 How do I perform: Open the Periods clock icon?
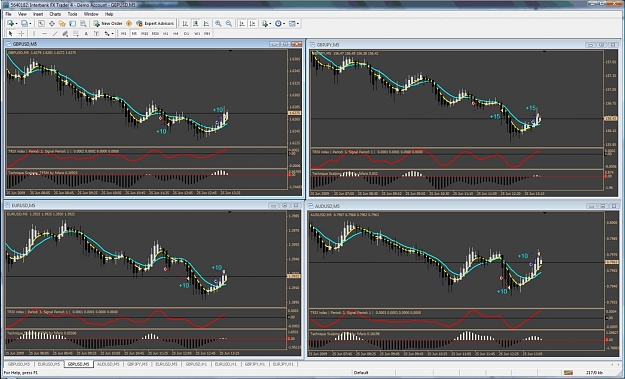[x=278, y=24]
